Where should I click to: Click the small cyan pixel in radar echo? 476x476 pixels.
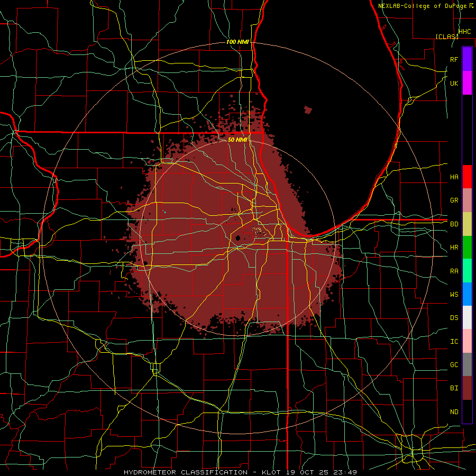[x=165, y=212]
